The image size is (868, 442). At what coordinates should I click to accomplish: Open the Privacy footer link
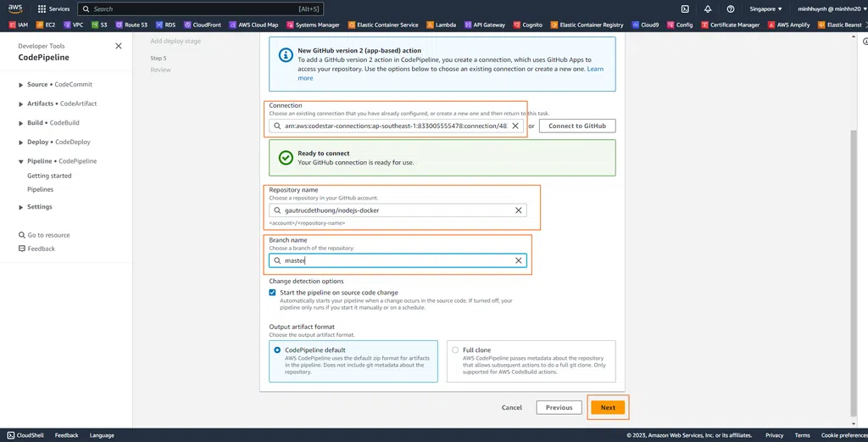(x=775, y=435)
